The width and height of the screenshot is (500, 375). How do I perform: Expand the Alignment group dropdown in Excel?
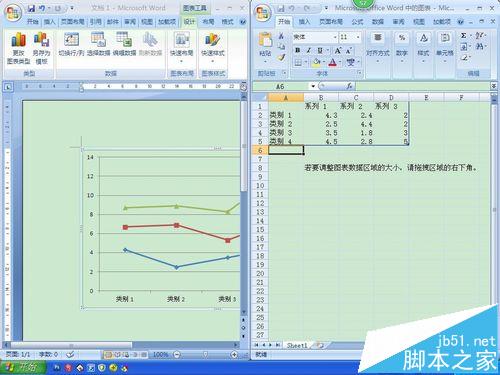tap(378, 48)
